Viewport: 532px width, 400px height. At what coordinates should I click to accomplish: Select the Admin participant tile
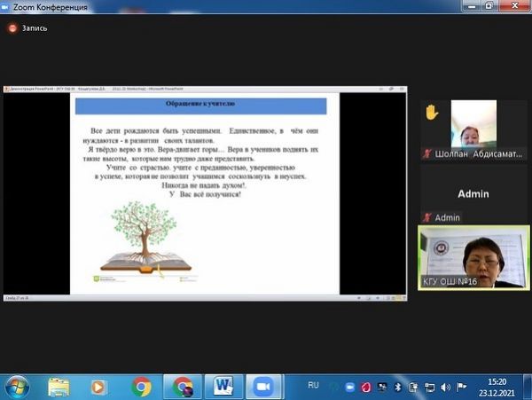click(x=473, y=193)
